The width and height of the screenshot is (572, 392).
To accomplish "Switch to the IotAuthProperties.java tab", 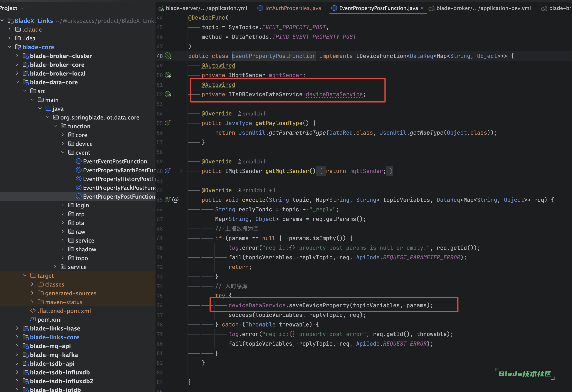I will point(289,8).
